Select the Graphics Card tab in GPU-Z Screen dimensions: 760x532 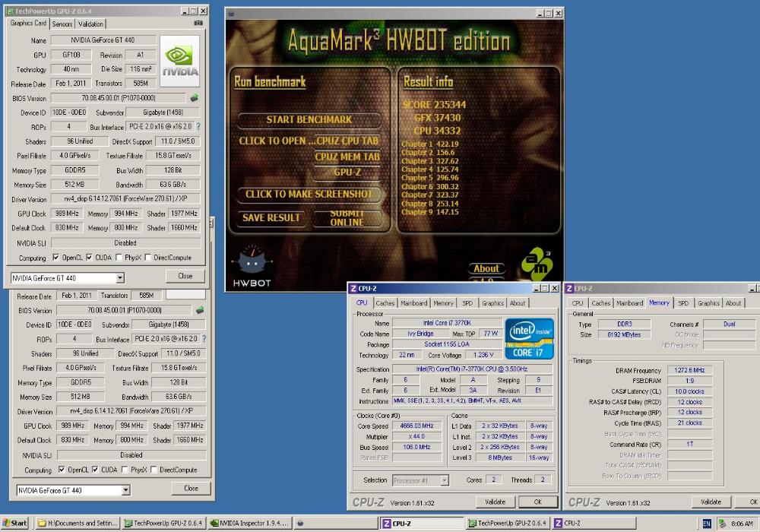click(29, 23)
